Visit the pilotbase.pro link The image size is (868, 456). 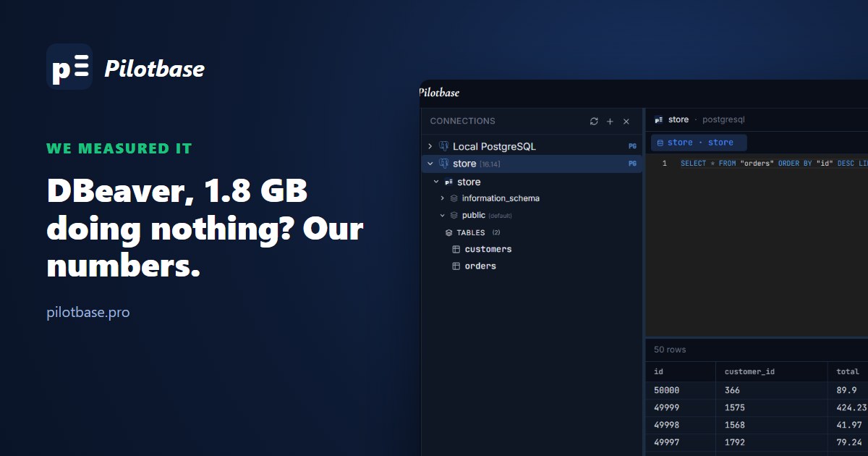coord(88,313)
